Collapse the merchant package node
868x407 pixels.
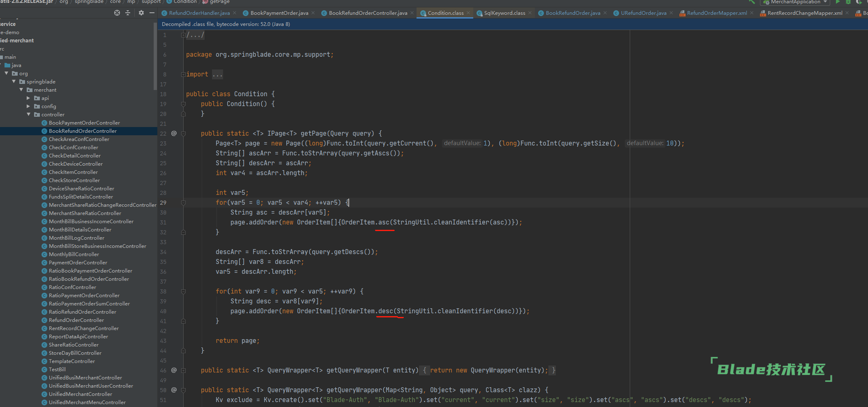pos(21,90)
